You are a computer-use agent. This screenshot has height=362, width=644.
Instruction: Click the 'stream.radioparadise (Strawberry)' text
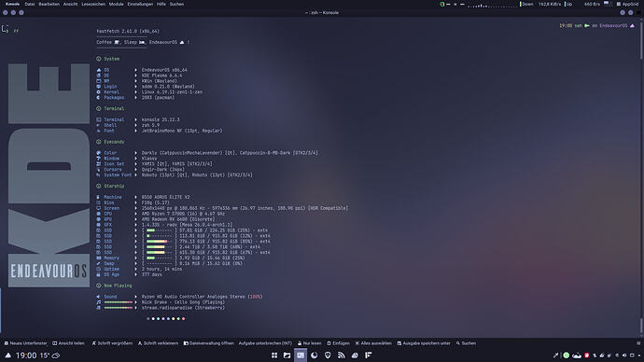pos(183,308)
